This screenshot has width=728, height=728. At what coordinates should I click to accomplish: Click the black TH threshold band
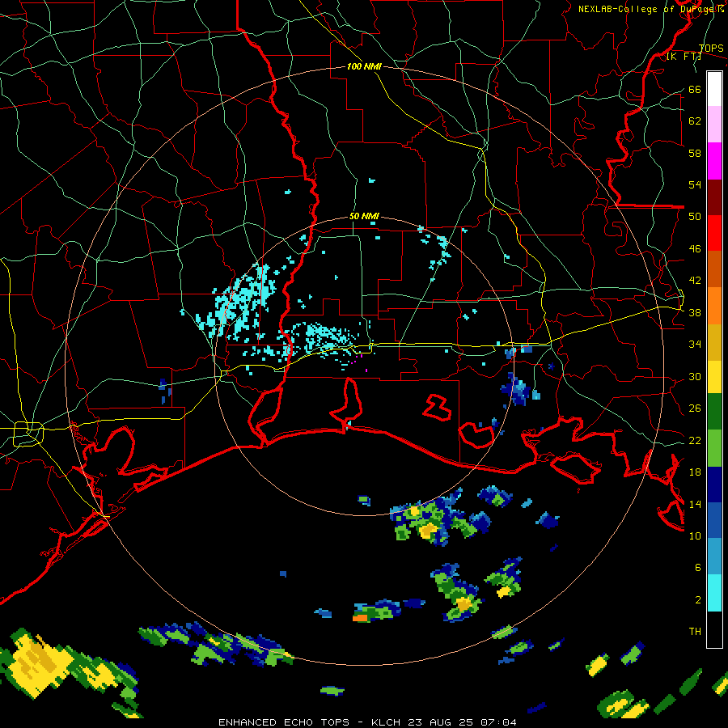click(x=714, y=629)
